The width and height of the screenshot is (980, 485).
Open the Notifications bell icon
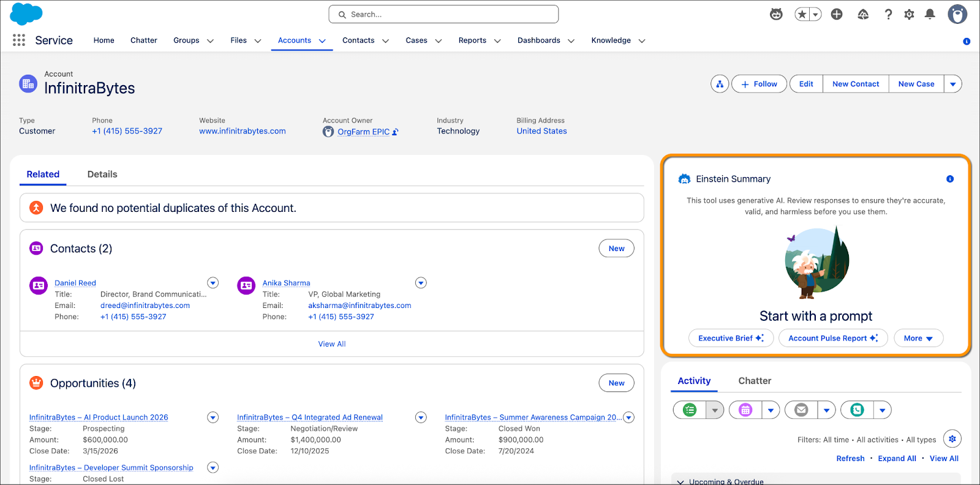(x=930, y=14)
